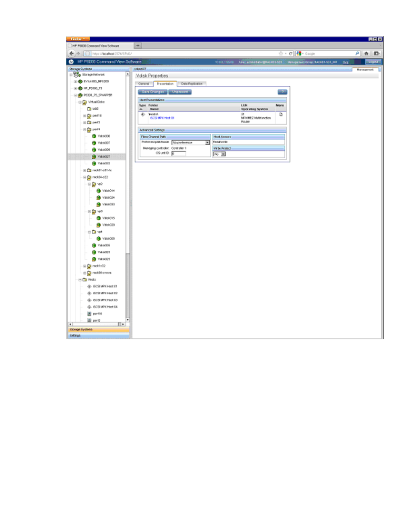
Task: Select the Vdisk029 disk icon
Action: (99, 225)
